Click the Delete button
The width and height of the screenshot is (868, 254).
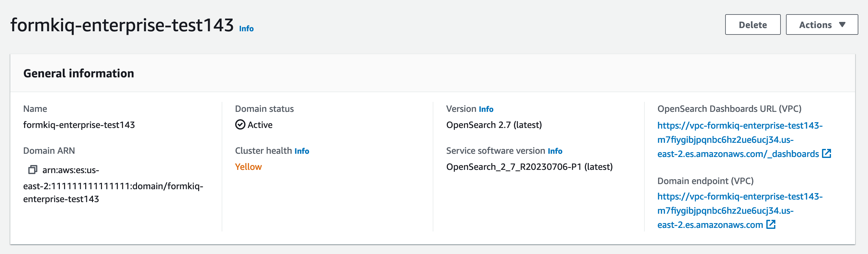(x=753, y=24)
